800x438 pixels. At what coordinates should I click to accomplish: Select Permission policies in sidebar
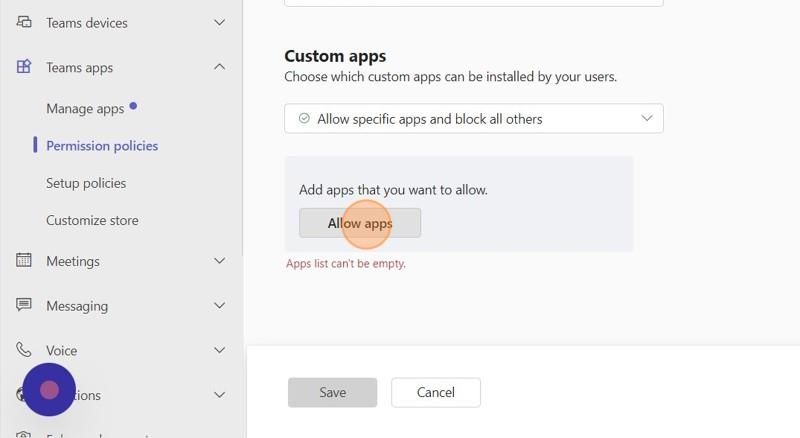coord(102,146)
